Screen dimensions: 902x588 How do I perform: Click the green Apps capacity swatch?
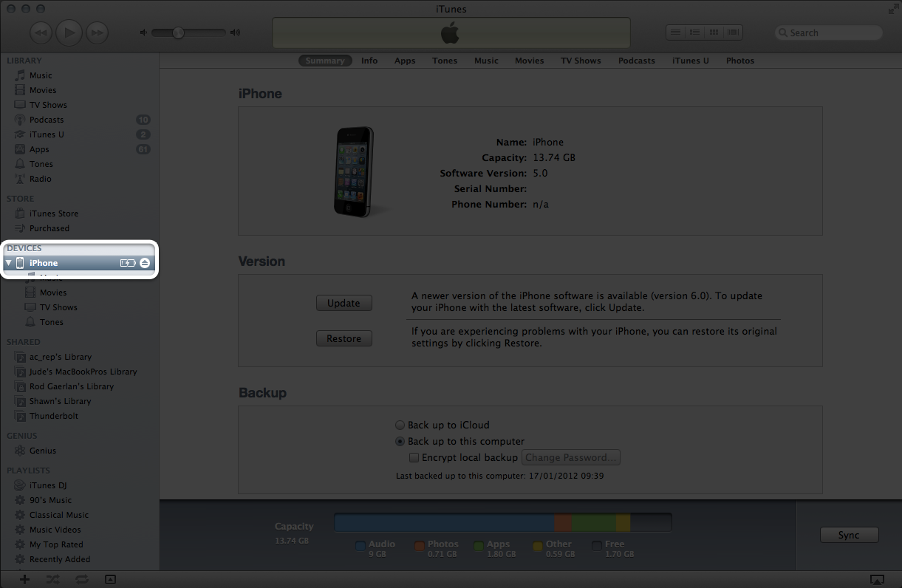click(479, 547)
